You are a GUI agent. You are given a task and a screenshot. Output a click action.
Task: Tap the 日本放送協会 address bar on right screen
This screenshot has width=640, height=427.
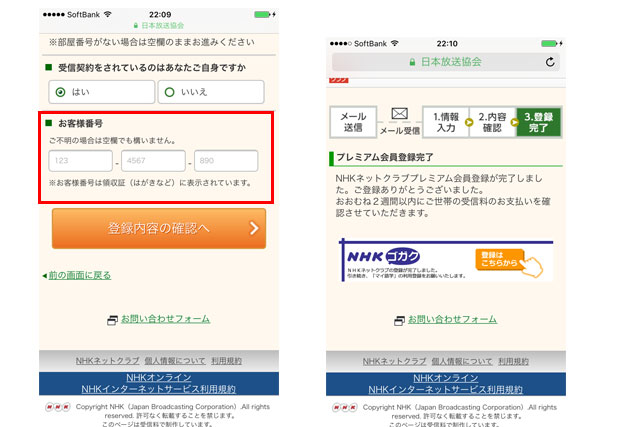[x=446, y=62]
